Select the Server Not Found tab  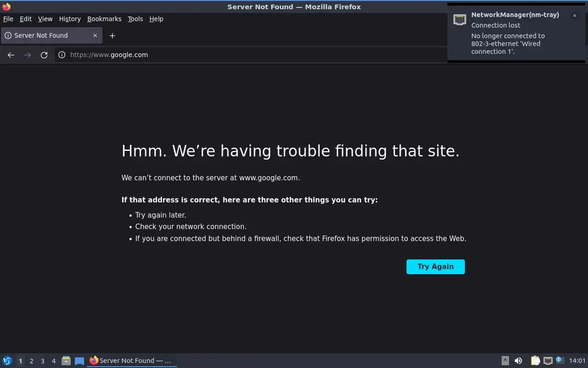coord(51,35)
